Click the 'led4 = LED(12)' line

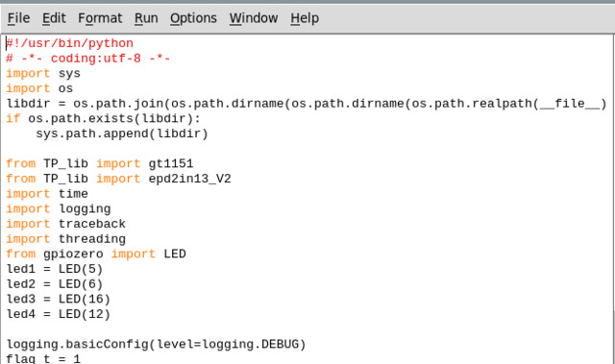tap(59, 314)
